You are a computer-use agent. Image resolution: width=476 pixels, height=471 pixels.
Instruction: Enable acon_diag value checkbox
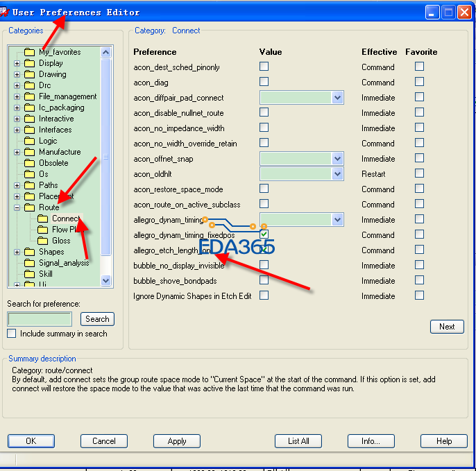[x=264, y=82]
